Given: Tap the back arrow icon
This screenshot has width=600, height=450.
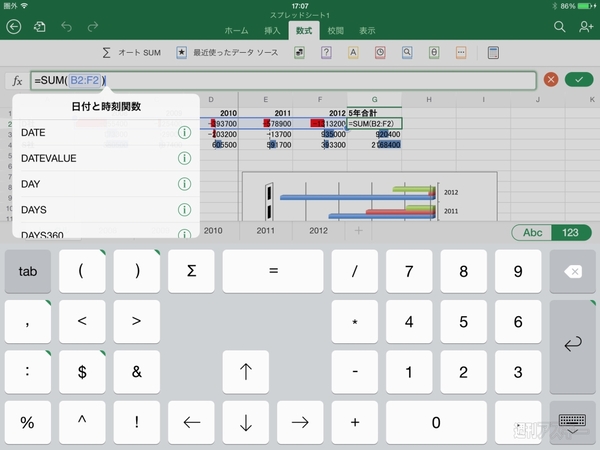Looking at the screenshot, I should (x=14, y=27).
